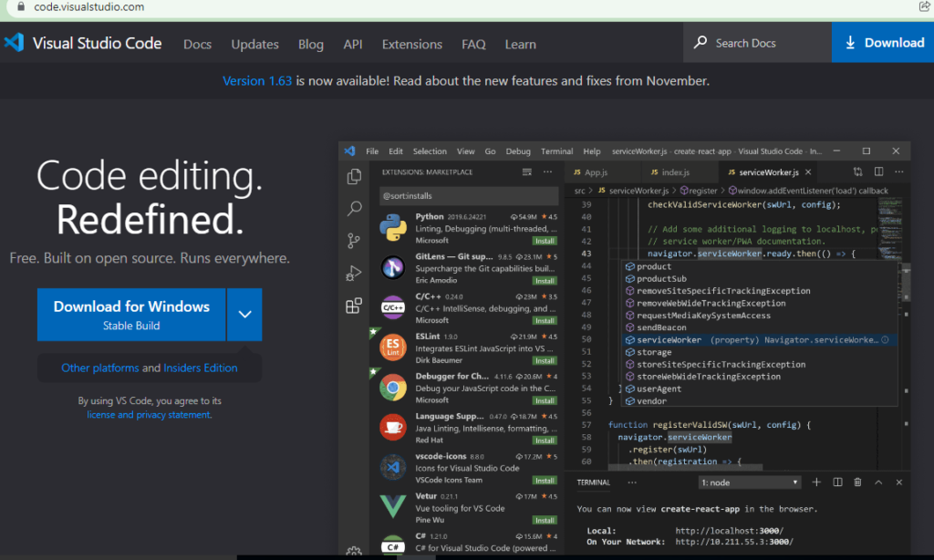Click register in the breadcrumb path
Screen dimensions: 934x560
pos(703,191)
